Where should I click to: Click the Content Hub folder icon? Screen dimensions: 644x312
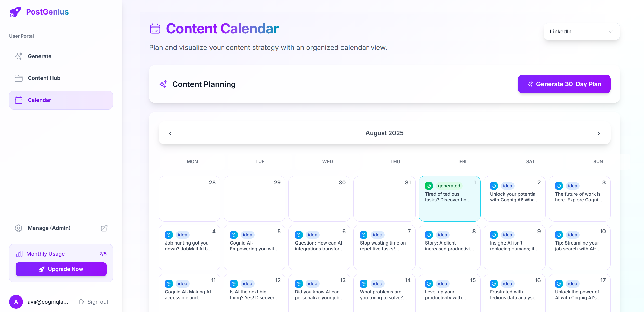[x=19, y=78]
